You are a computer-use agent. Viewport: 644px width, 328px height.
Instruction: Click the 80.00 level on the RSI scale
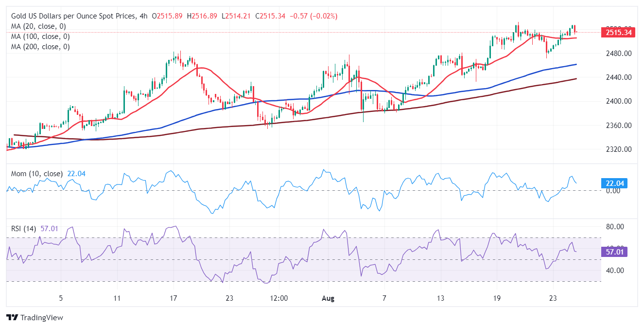point(614,227)
